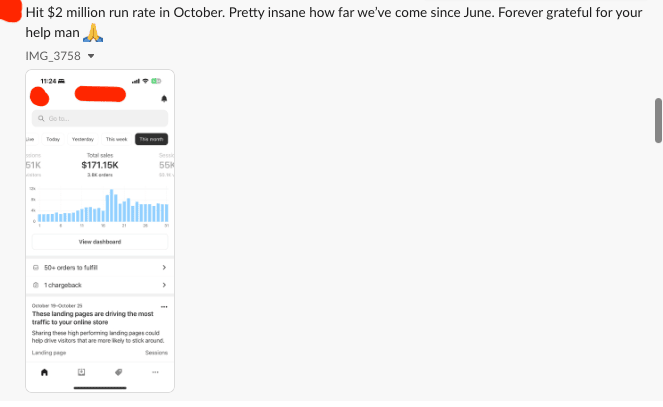Open the More menu in bottom bar
Viewport: 663px width, 407px height.
155,372
